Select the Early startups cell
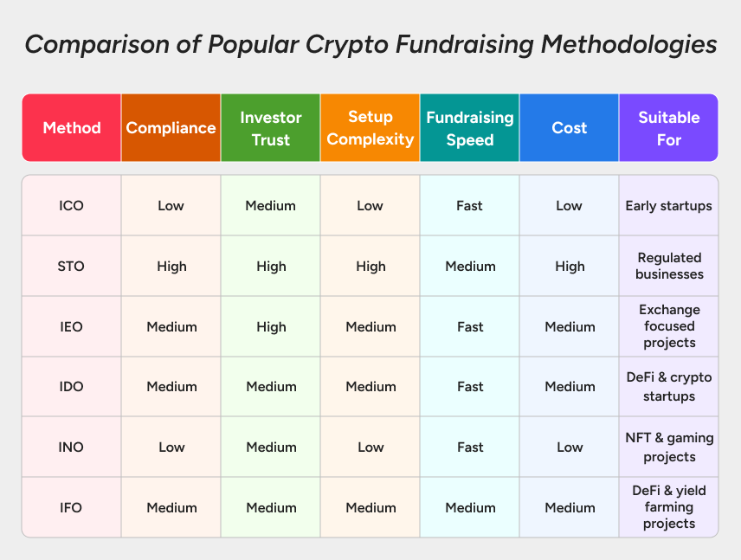Viewport: 741px width, 560px height. pyautogui.click(x=668, y=206)
